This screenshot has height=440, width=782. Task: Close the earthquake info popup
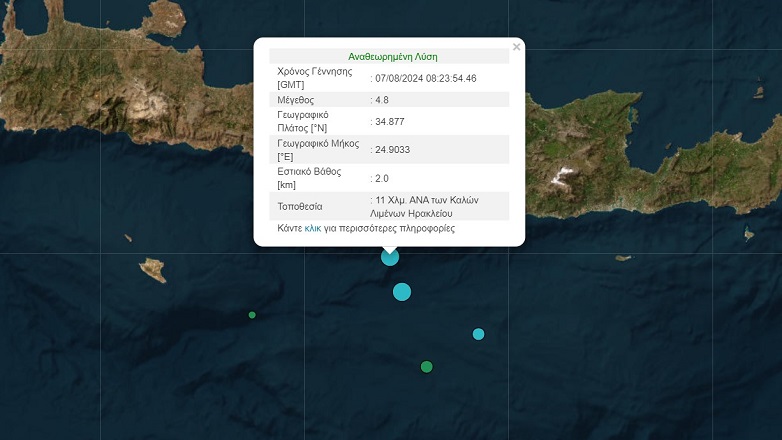[x=516, y=47]
